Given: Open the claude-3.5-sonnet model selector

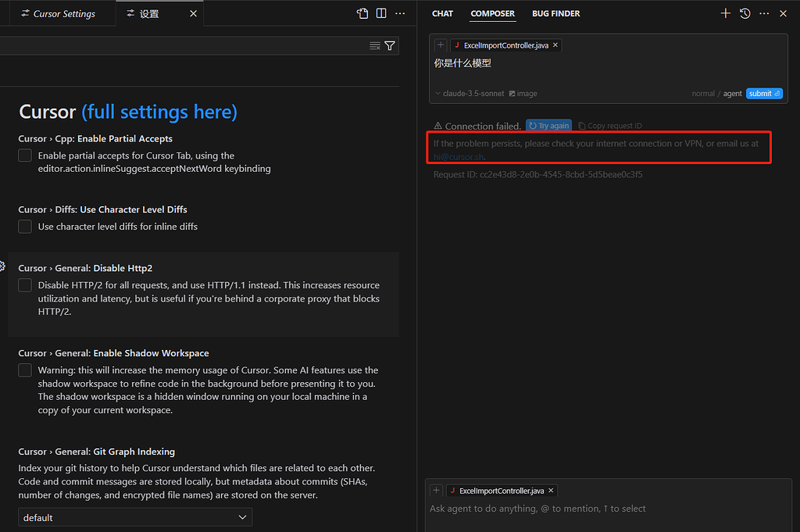Looking at the screenshot, I should click(470, 93).
